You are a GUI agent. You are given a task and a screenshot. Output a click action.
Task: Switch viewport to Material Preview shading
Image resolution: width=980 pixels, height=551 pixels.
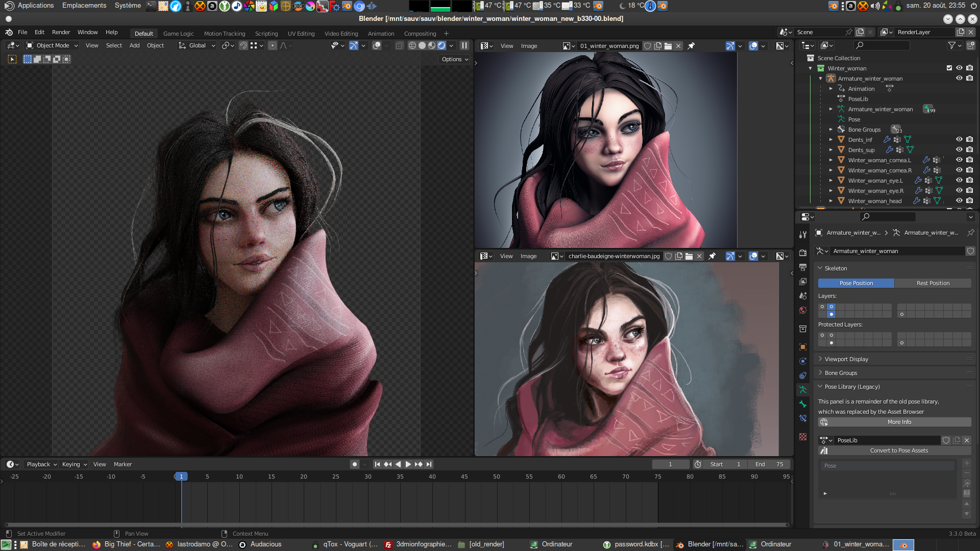point(432,45)
